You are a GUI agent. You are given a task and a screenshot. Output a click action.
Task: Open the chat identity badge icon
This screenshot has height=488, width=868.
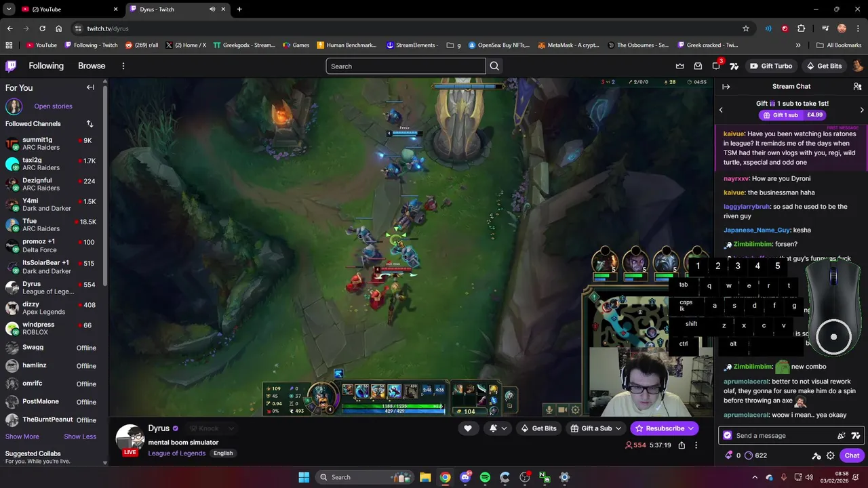coord(728,436)
